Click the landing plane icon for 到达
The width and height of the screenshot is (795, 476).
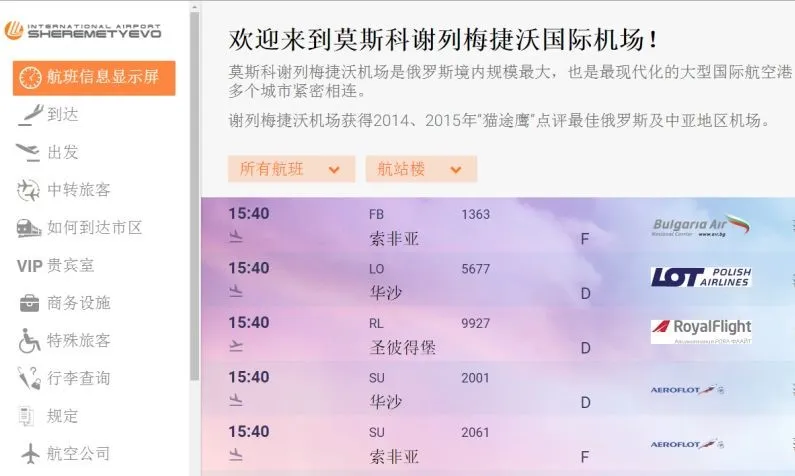point(30,115)
